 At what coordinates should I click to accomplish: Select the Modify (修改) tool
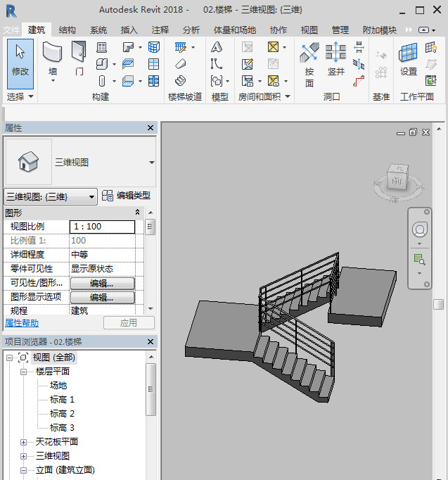pos(20,63)
